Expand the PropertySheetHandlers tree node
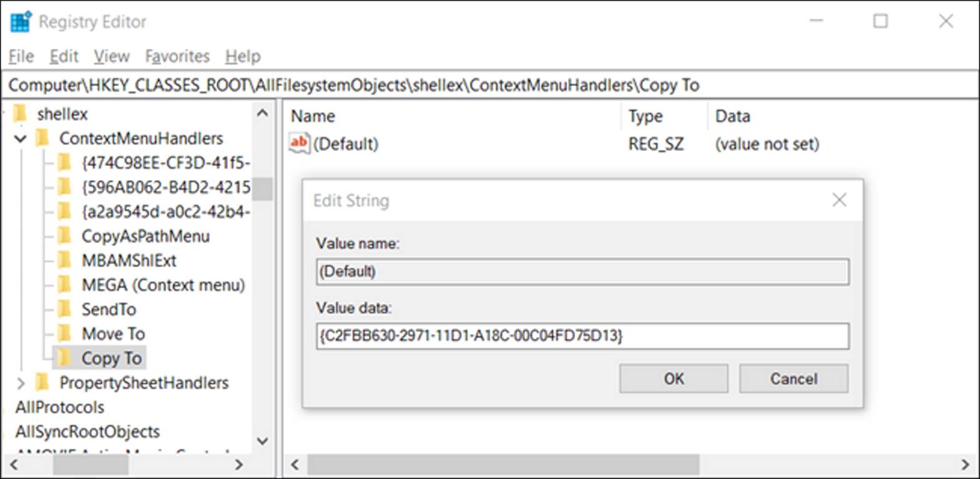Screen dimensions: 980x479 tap(21, 382)
